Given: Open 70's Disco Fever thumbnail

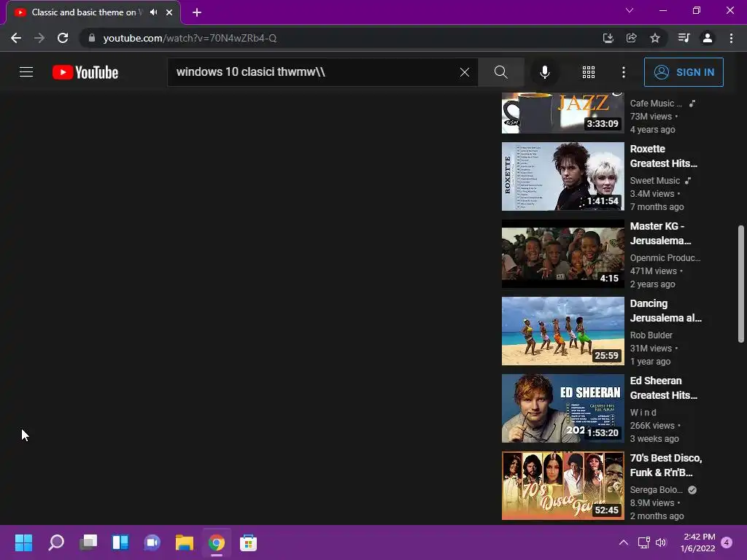Looking at the screenshot, I should point(562,485).
